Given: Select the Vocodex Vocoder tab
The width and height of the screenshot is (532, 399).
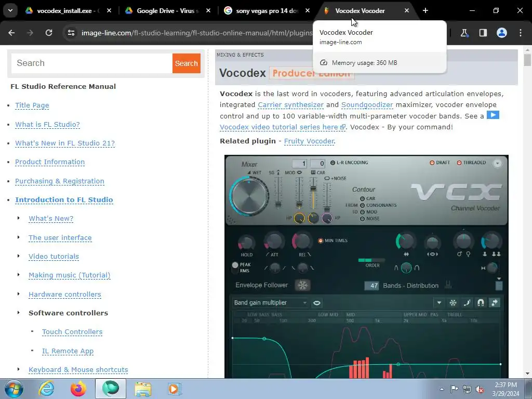Looking at the screenshot, I should (x=360, y=10).
